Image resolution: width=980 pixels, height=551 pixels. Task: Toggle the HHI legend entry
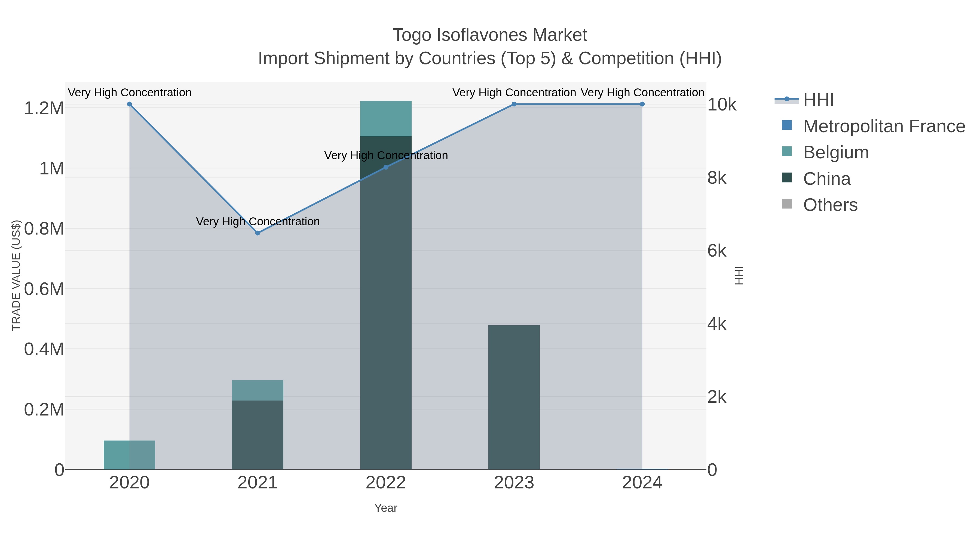[804, 100]
